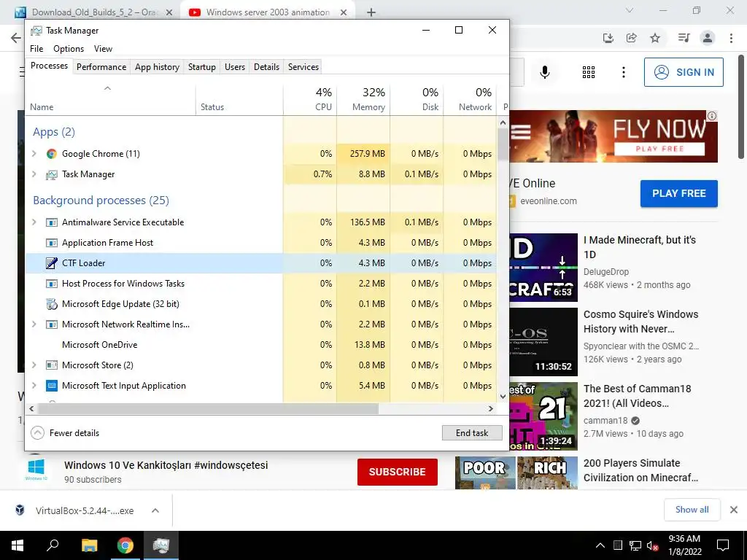
Task: Open the Chrome three-dot menu
Action: pyautogui.click(x=731, y=38)
